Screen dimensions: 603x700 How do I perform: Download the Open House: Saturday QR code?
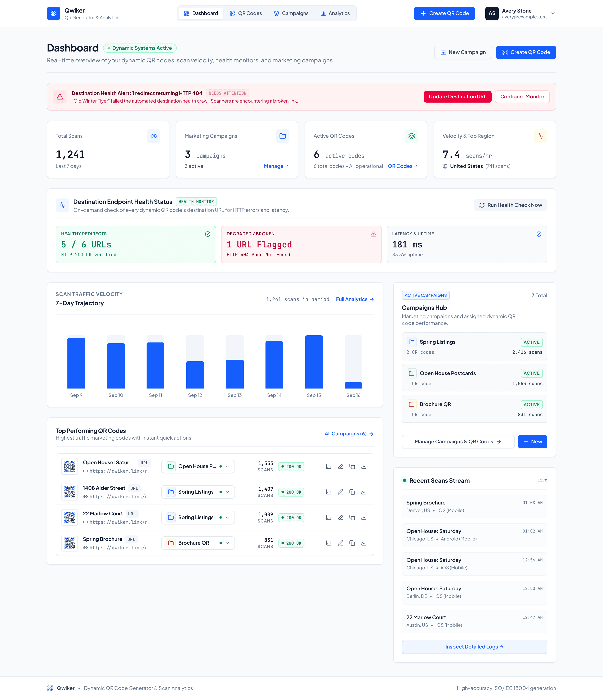(364, 467)
